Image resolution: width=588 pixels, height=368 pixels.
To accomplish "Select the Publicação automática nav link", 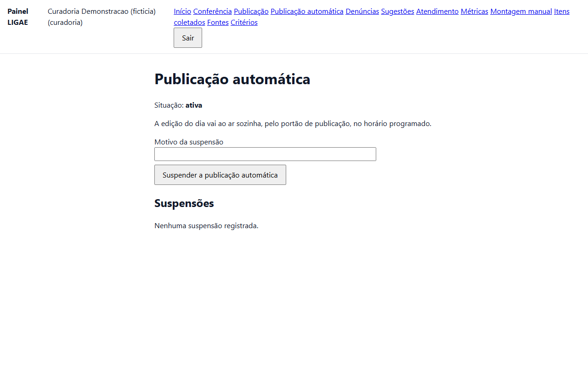I will [307, 11].
